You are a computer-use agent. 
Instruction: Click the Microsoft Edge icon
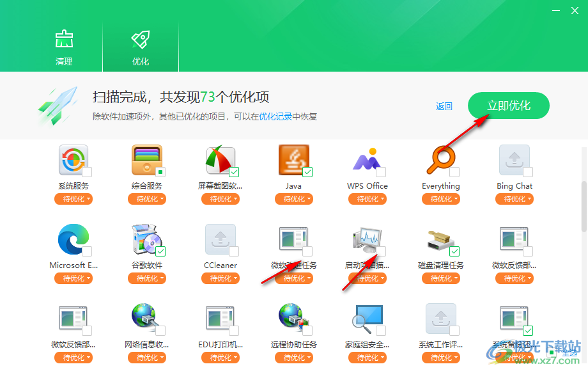(x=73, y=240)
